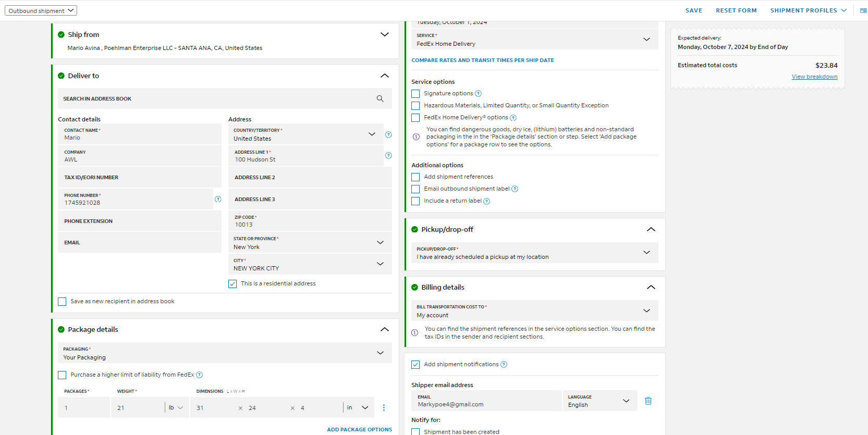Click Search in address book field
The width and height of the screenshot is (868, 435).
coord(225,98)
